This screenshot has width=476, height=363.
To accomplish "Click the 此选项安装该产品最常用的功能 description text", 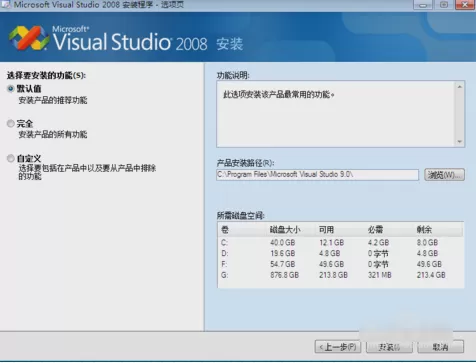I will [279, 95].
